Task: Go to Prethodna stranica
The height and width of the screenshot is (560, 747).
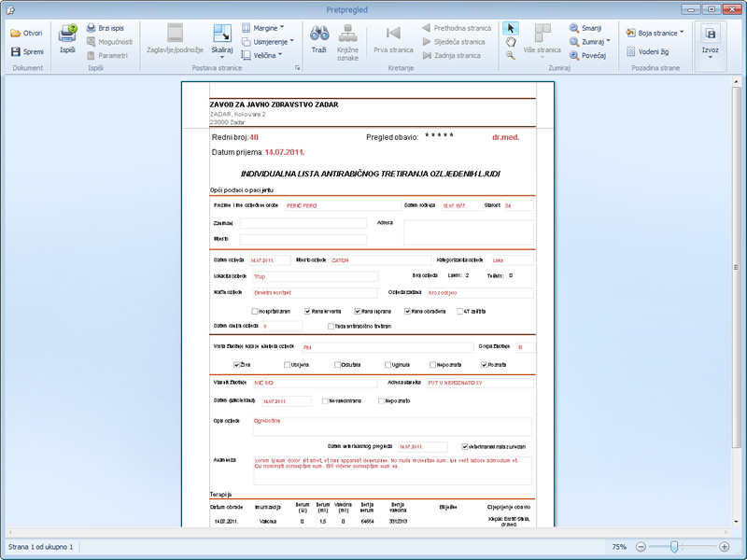Action: coord(457,28)
